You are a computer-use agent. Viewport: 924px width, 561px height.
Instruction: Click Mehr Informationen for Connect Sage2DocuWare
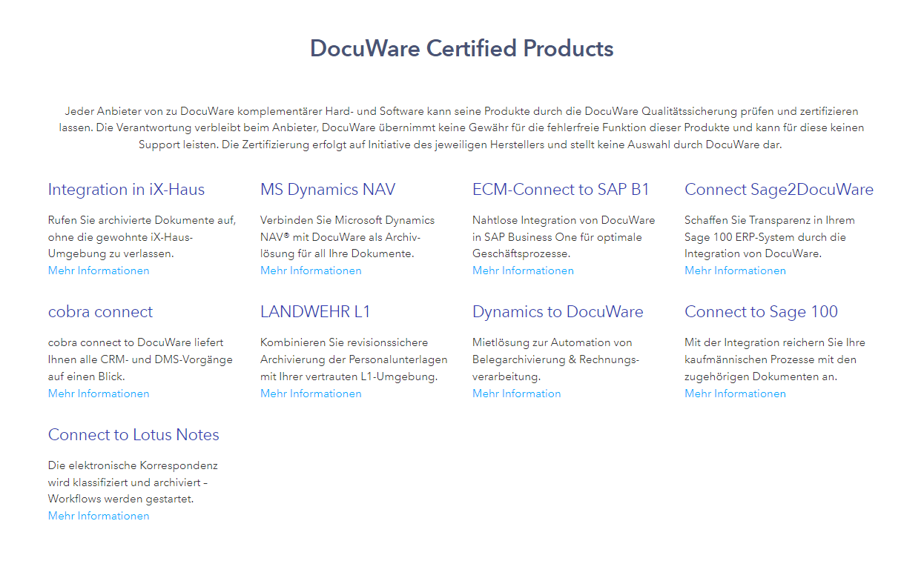coord(735,270)
